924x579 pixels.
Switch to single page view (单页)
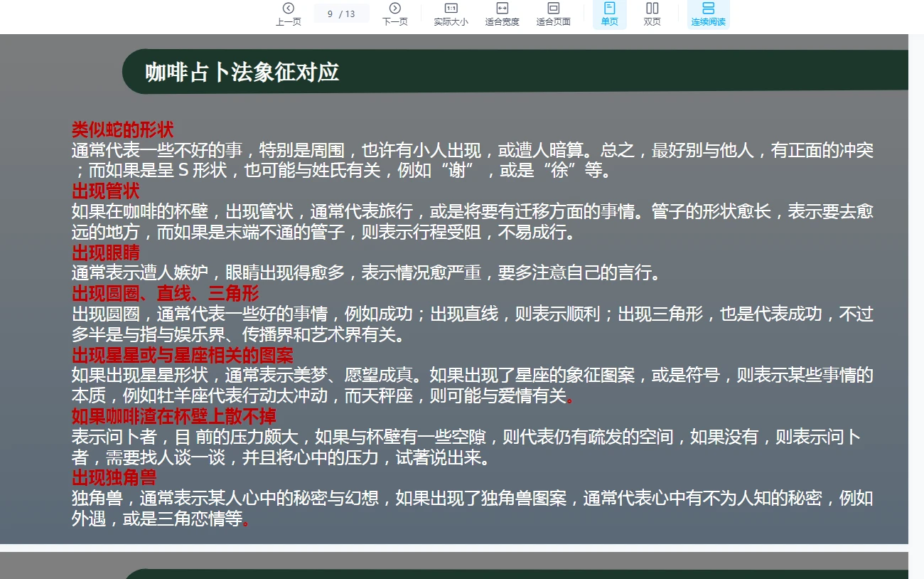pyautogui.click(x=609, y=14)
